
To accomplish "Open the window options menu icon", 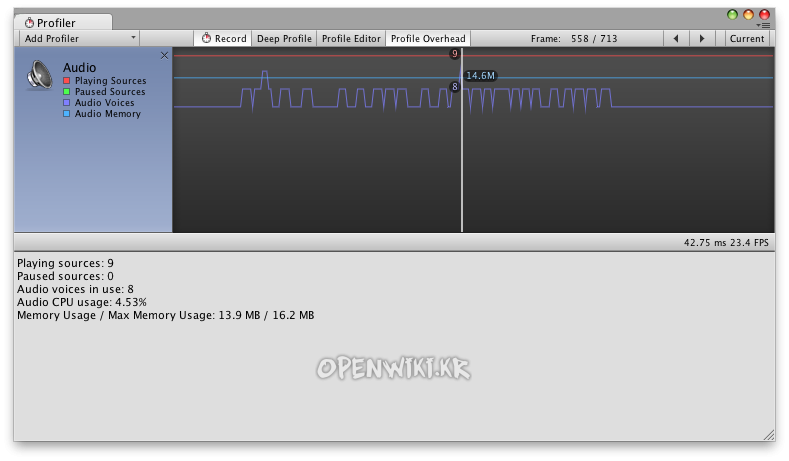I will point(764,25).
